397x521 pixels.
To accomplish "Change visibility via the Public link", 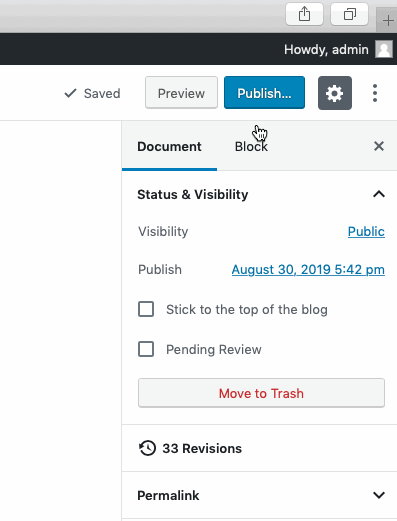I will coord(366,231).
